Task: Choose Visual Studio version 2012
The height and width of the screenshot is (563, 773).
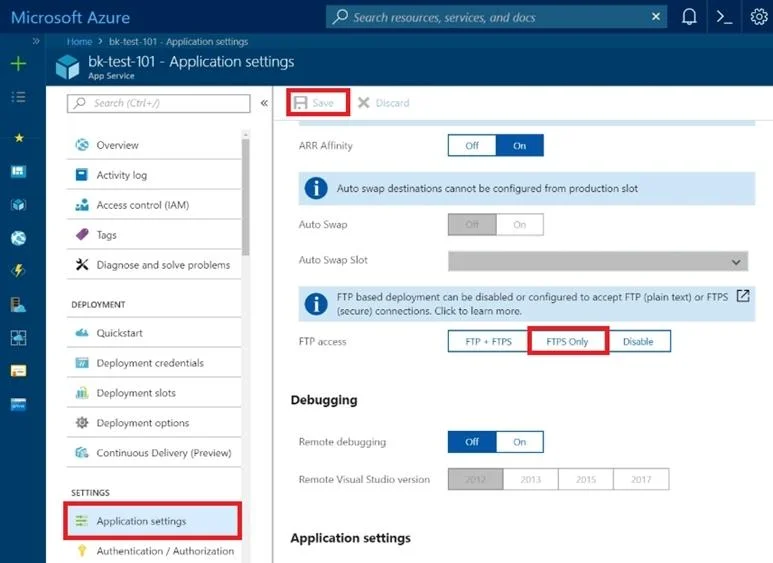Action: coord(476,479)
